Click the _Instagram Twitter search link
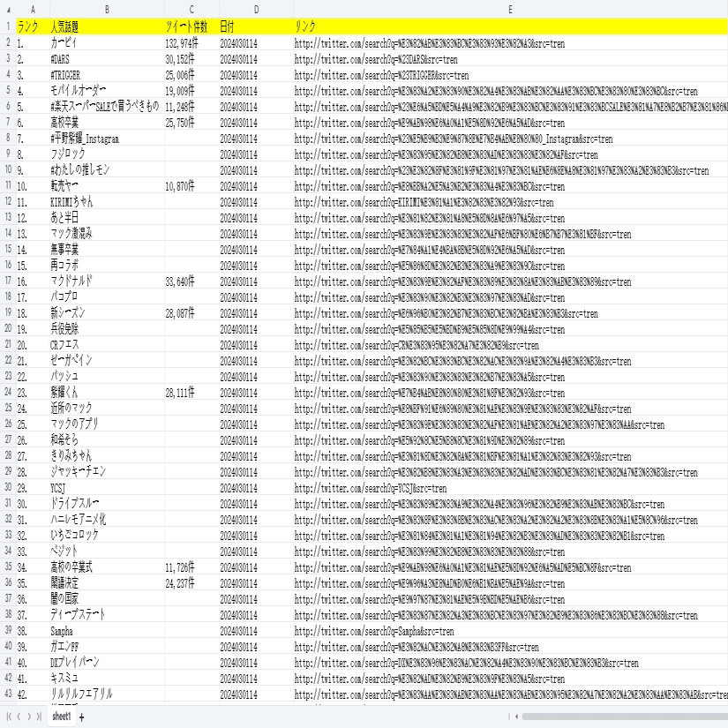Viewport: 728px width, 728px height. [x=454, y=139]
